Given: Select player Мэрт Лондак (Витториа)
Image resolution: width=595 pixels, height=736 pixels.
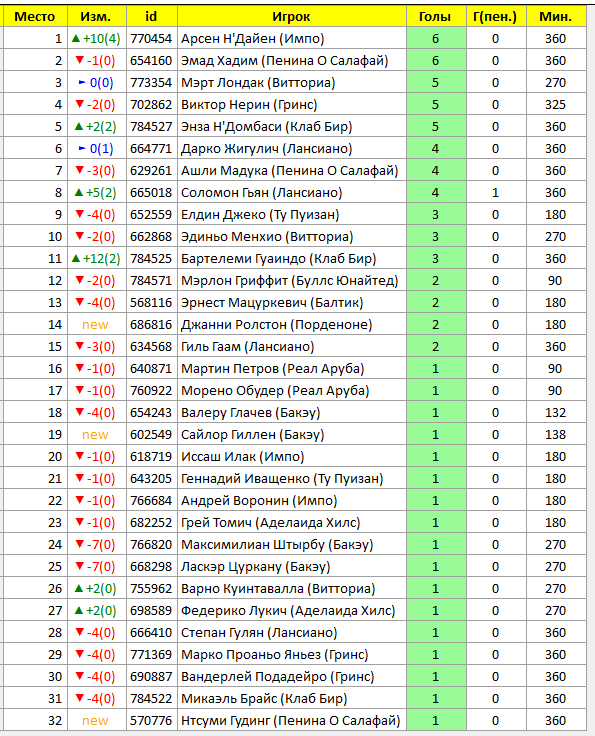Looking at the screenshot, I should pyautogui.click(x=258, y=83).
